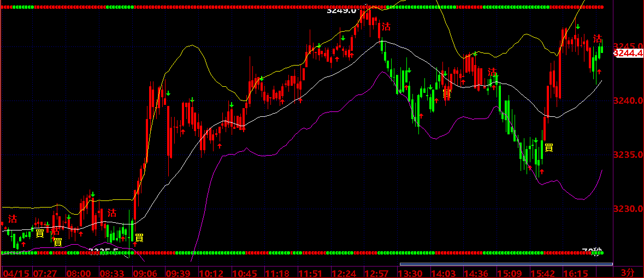Viewport: 644px width, 278px height.
Task: Click the horizontal chart scrollbar
Action: pos(506,264)
